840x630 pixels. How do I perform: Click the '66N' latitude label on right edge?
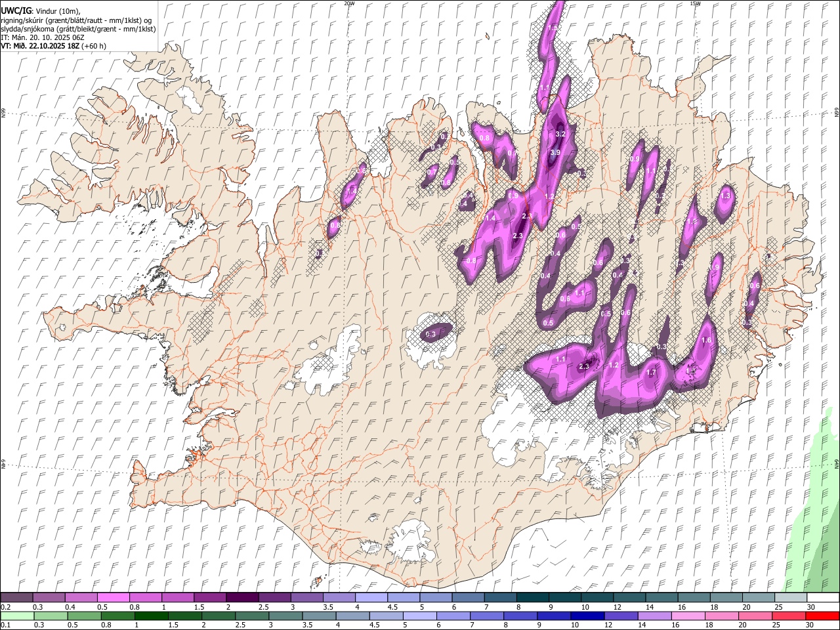click(837, 114)
